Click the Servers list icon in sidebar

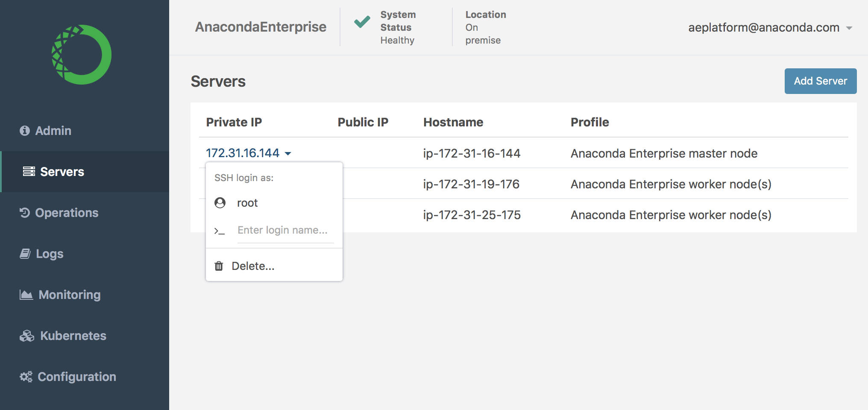(29, 172)
